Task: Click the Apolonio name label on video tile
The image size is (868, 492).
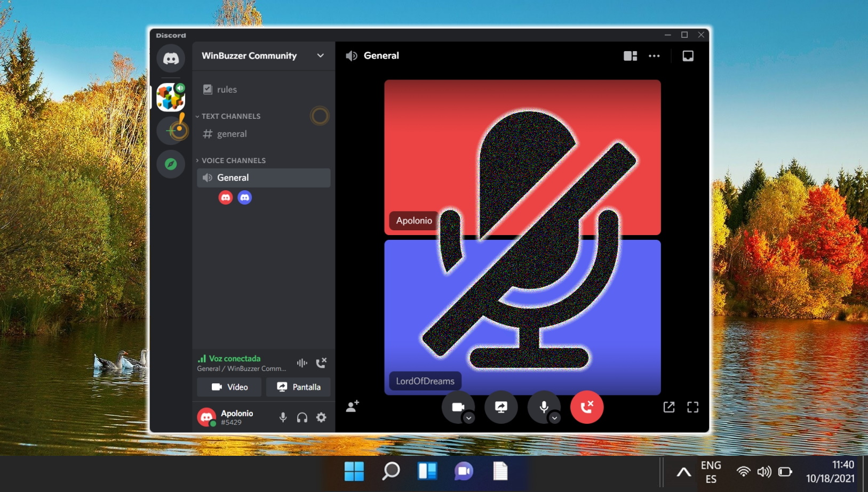Action: click(414, 221)
